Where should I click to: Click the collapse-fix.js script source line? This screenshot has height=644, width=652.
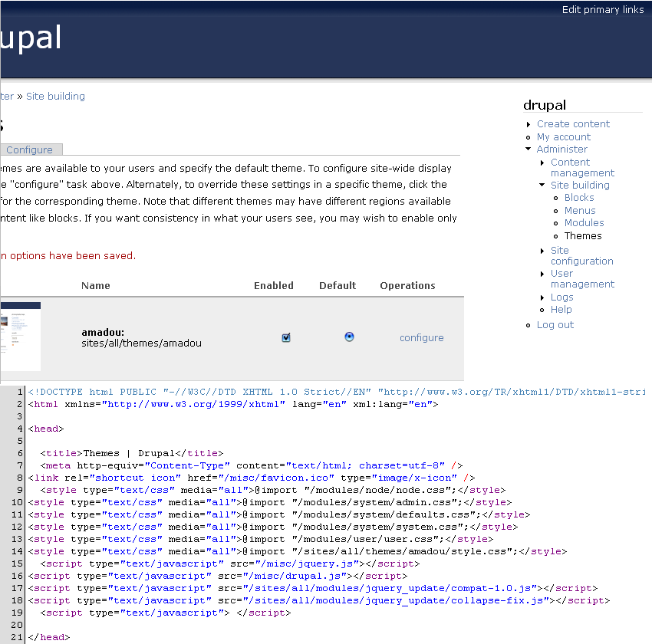[319, 600]
